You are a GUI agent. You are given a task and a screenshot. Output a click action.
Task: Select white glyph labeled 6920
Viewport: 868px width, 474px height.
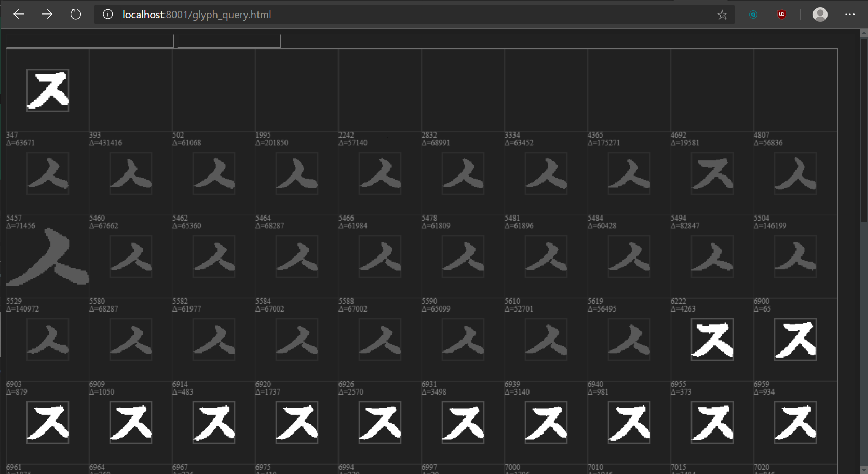(297, 423)
